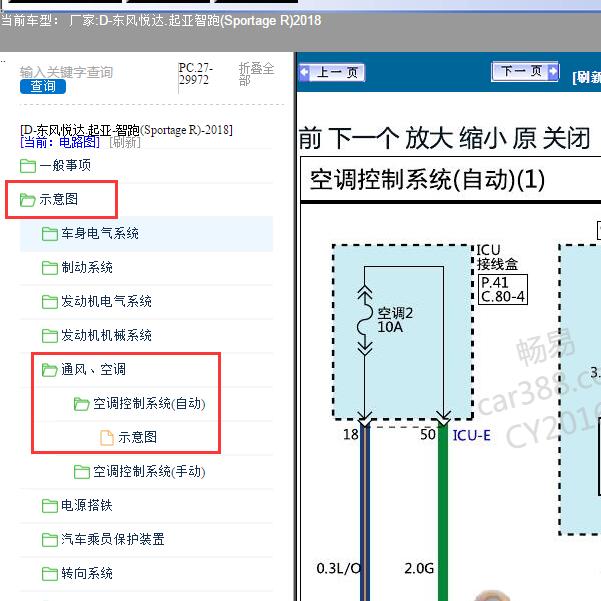
Task: Expand the 发动机机械系统 folder
Action: pyautogui.click(x=107, y=335)
